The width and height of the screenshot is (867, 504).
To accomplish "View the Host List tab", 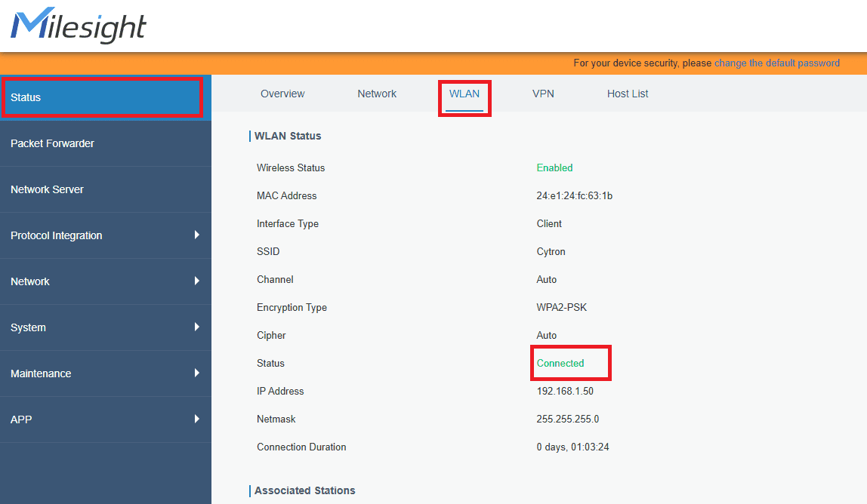I will (x=628, y=94).
